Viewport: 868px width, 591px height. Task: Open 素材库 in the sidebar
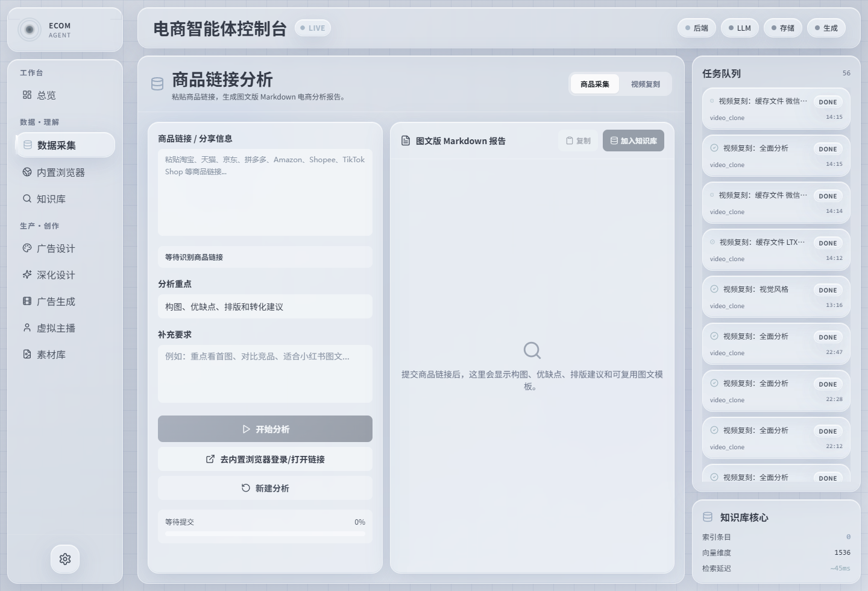coord(65,354)
